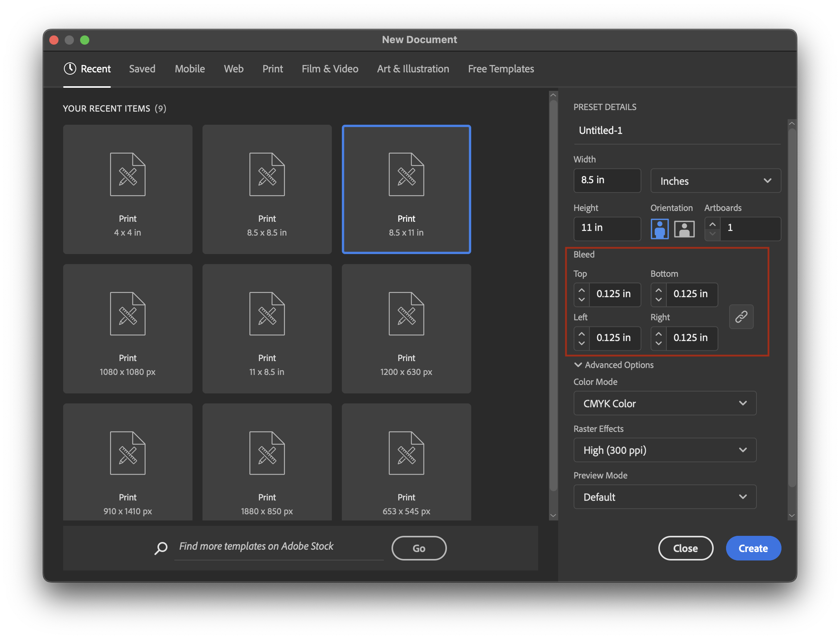Screen dimensions: 840x639
Task: Click the Create button
Action: [753, 548]
